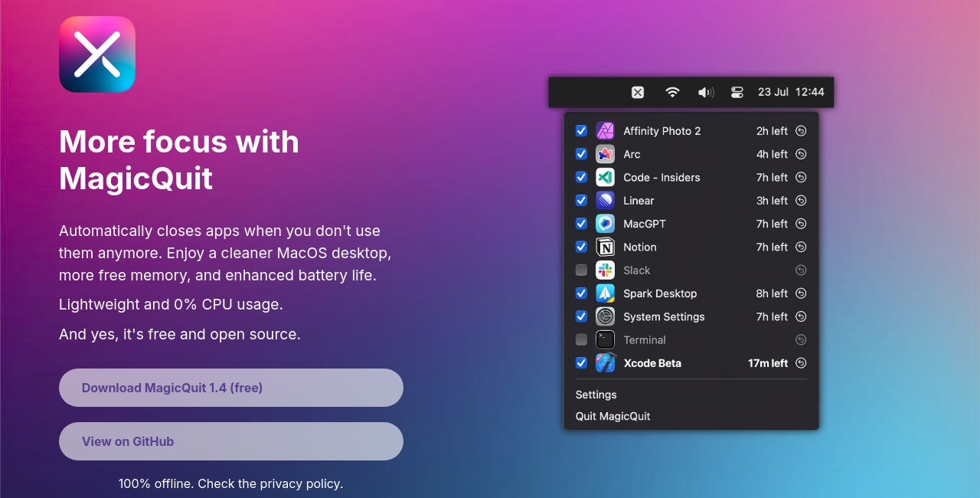
Task: Enable the Terminal checkbox
Action: (x=581, y=340)
